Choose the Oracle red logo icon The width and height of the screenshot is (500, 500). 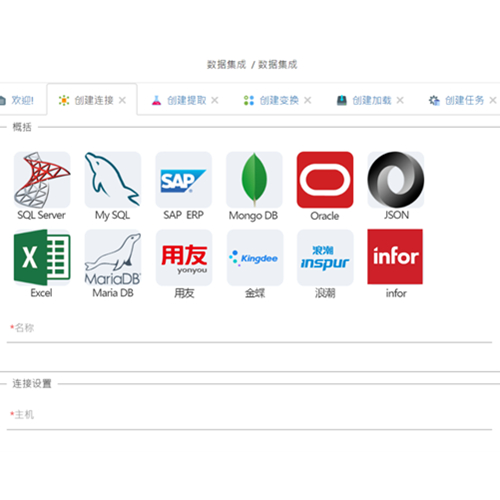(325, 180)
